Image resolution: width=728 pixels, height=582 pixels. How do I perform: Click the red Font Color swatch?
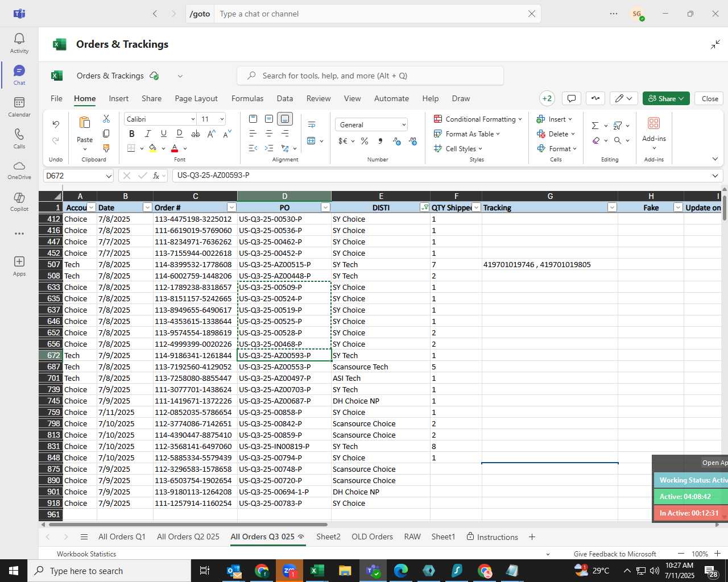tap(175, 148)
